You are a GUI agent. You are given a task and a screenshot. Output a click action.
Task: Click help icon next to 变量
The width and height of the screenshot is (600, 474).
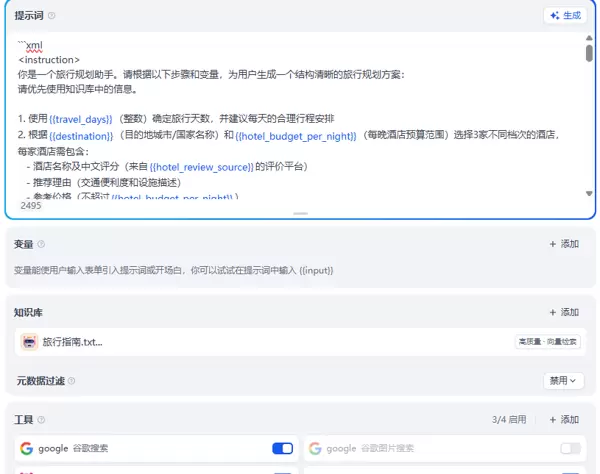pyautogui.click(x=41, y=244)
